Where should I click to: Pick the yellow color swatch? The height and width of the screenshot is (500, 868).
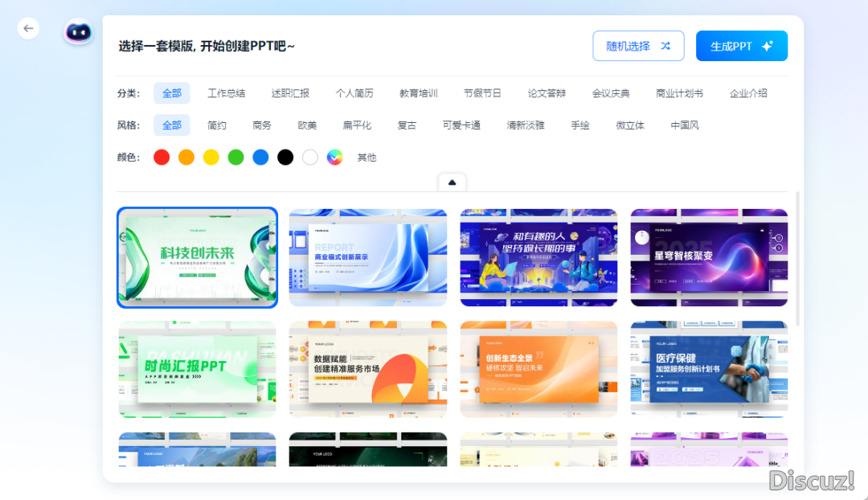211,158
